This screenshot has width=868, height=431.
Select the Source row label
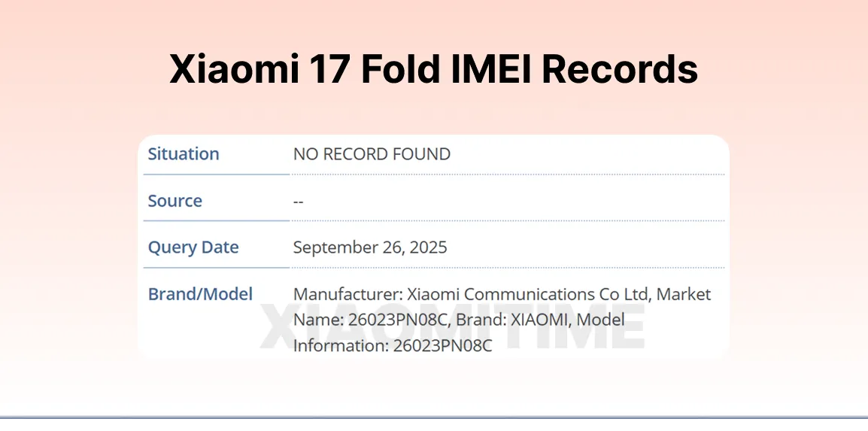click(x=175, y=201)
